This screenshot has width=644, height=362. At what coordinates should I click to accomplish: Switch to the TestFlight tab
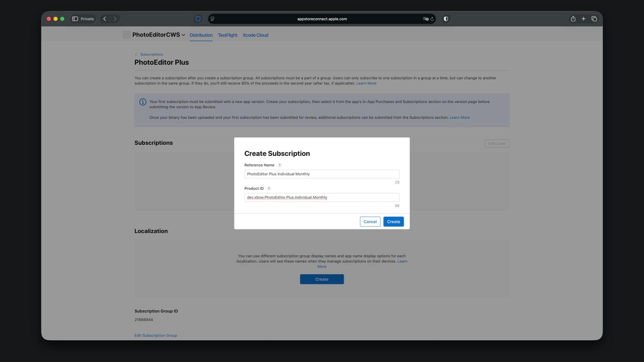pos(227,35)
